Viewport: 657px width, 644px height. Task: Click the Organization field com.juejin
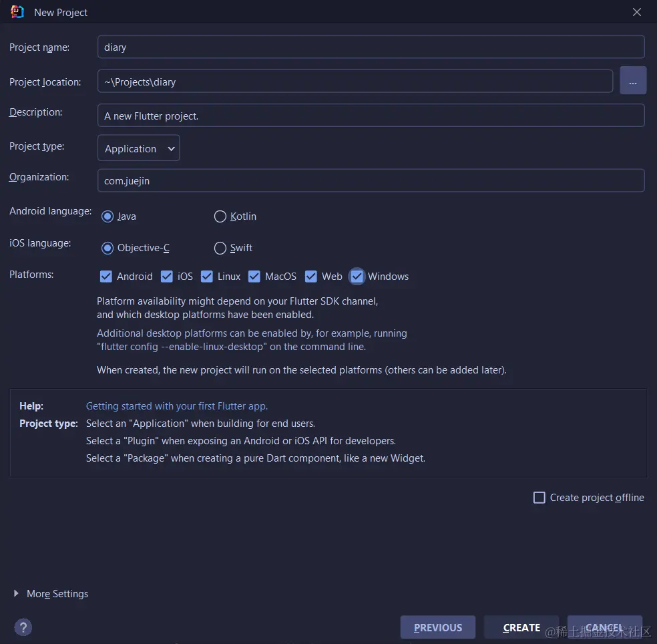371,180
